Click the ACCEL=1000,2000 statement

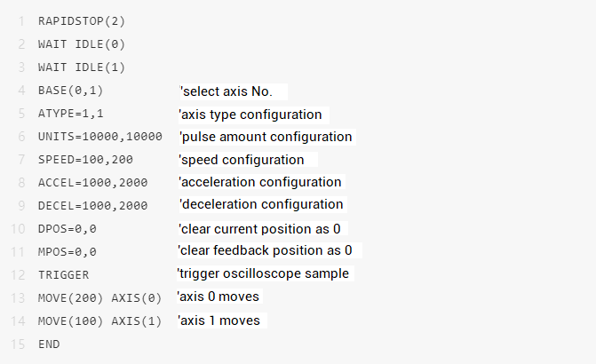click(x=93, y=183)
